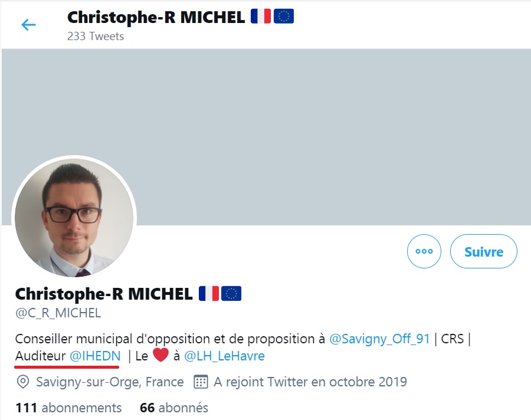Click the 233 Tweets count label
Screen dimensions: 531x420
[94, 36]
